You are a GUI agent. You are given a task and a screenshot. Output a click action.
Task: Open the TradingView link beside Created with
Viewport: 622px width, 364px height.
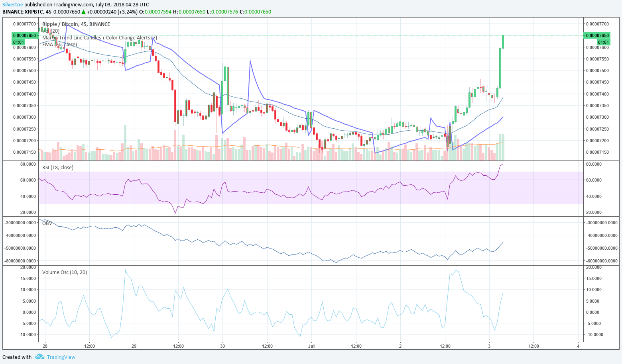click(61, 357)
